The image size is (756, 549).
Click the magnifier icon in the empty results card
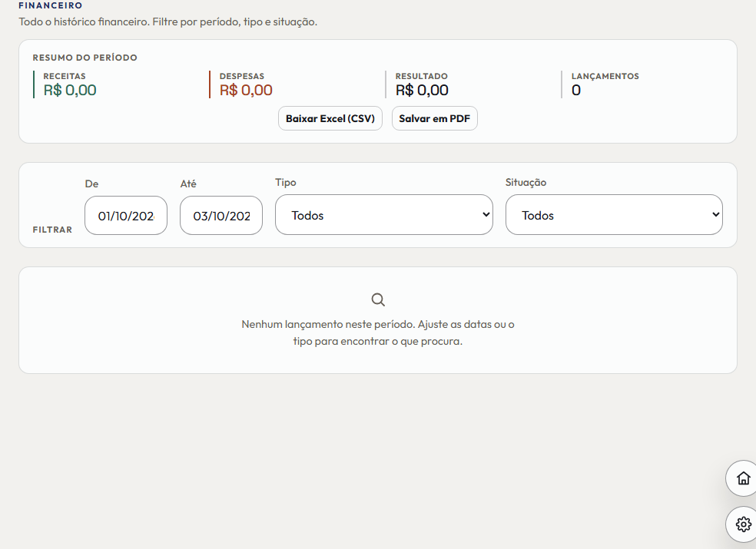coord(378,299)
